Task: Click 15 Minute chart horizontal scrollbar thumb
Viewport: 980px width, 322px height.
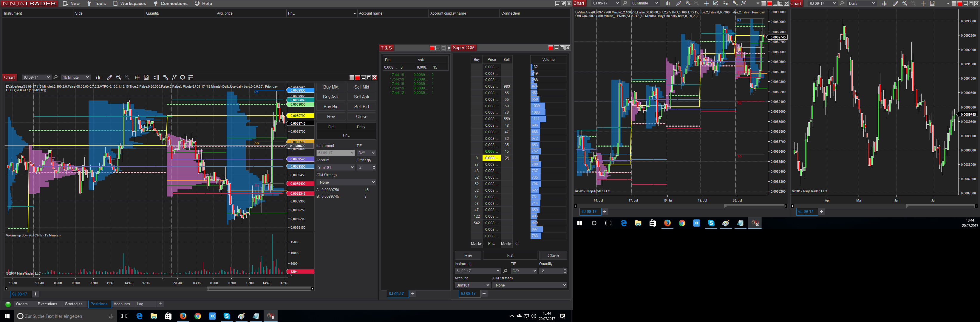Action: (x=259, y=289)
